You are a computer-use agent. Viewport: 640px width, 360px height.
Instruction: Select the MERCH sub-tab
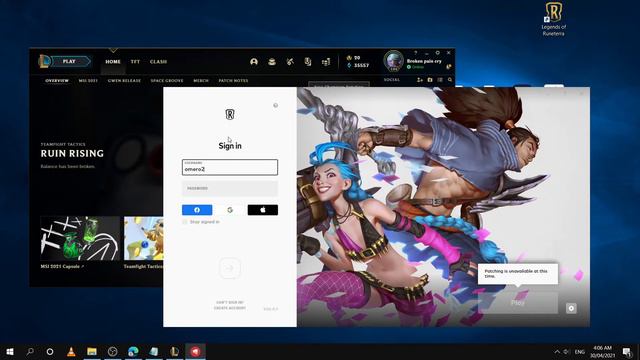point(201,80)
